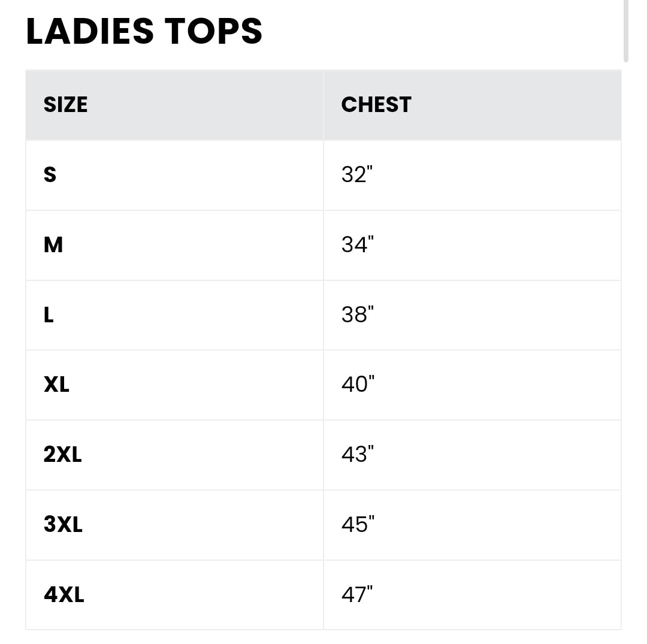Click the divider between SIZE and CHEST headers
This screenshot has height=644, width=647.
click(x=323, y=105)
